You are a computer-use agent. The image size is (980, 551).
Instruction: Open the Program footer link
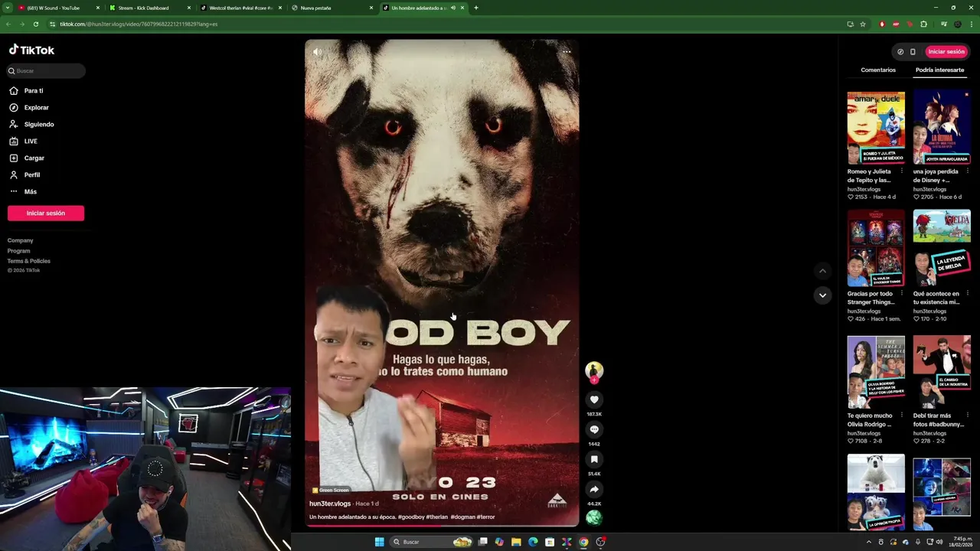click(x=19, y=251)
